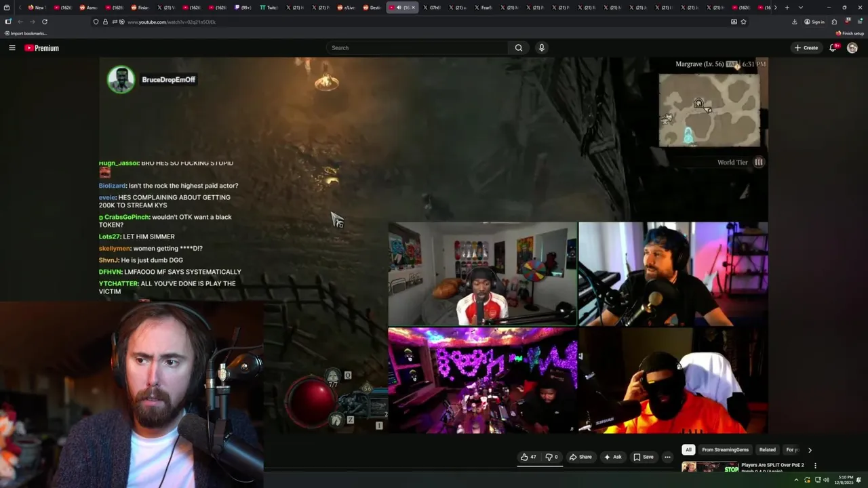
Task: Click Import bookmarks link
Action: tap(25, 33)
